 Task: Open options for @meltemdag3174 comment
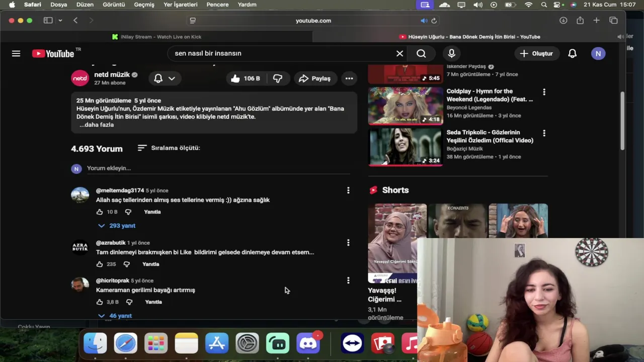pyautogui.click(x=348, y=190)
